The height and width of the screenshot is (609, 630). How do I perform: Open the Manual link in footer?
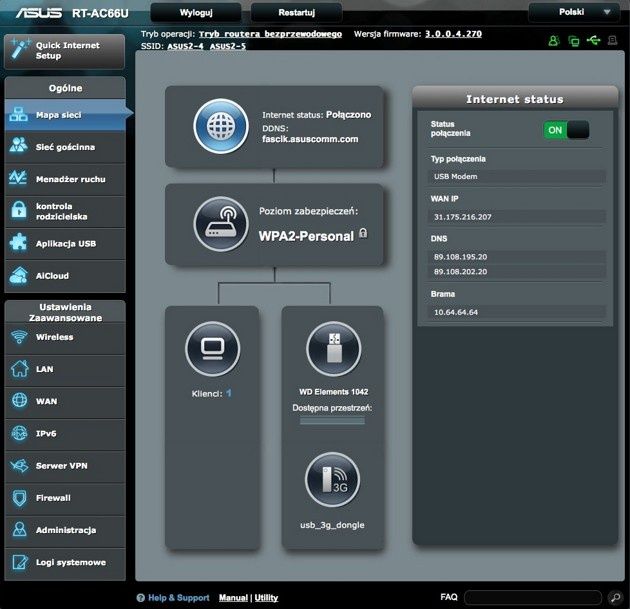coord(233,598)
